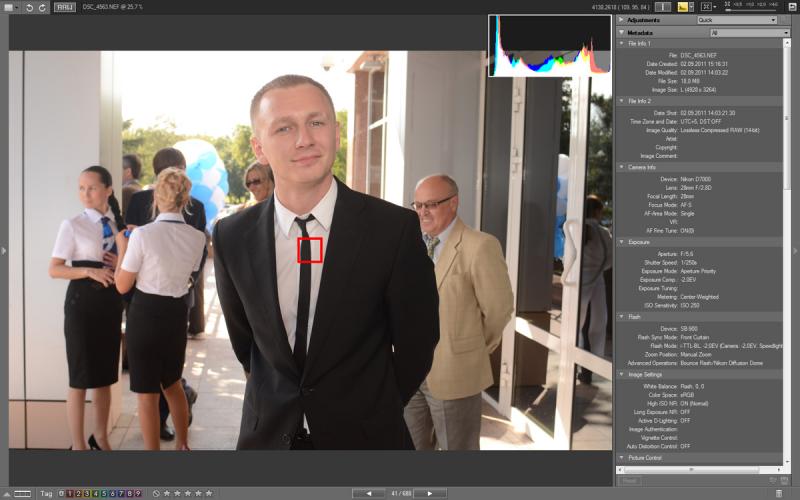The image size is (800, 500).
Task: Open the Quick adjustments dropdown
Action: (737, 20)
